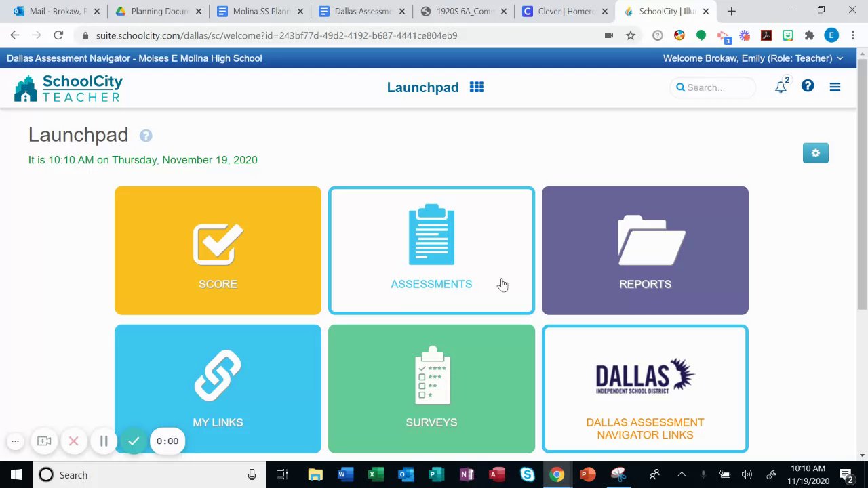Switch to Dallas Assessment tab

[362, 12]
